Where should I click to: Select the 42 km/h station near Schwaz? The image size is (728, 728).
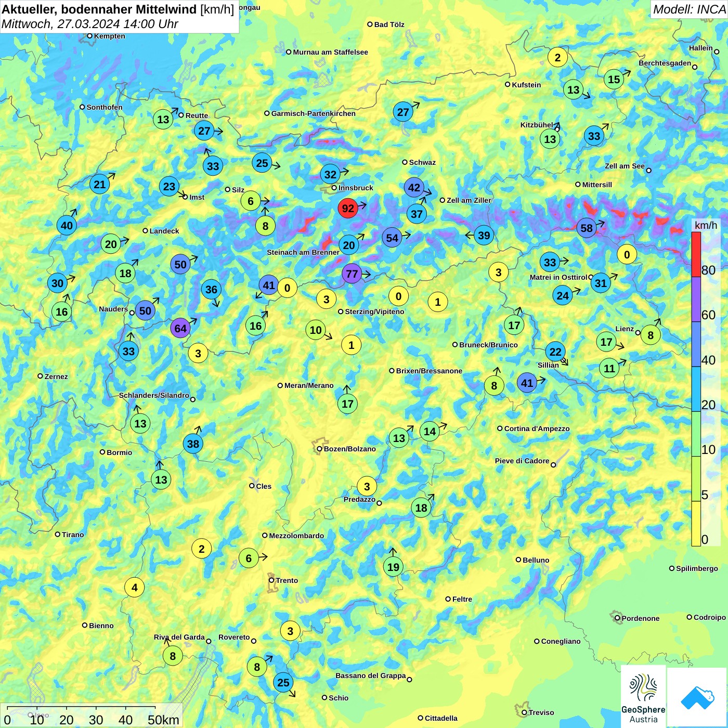(x=414, y=187)
